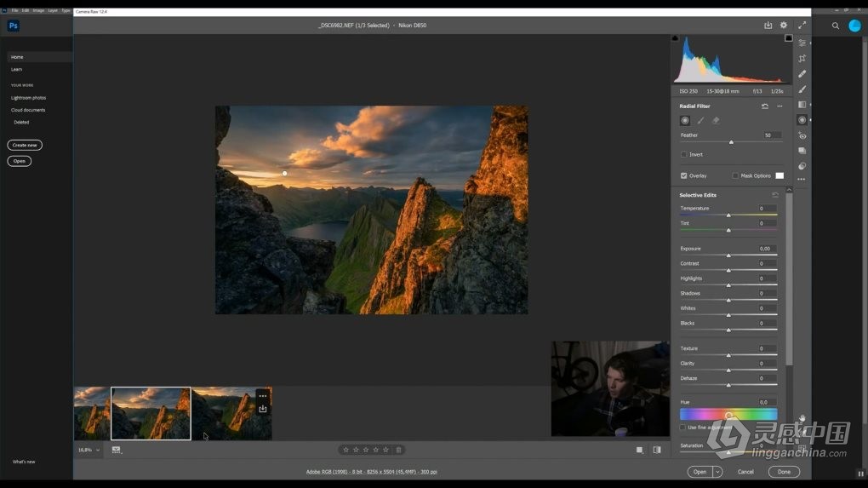The image size is (868, 488).
Task: Open workflow options link Adobe RGB (1998)
Action: click(x=371, y=472)
